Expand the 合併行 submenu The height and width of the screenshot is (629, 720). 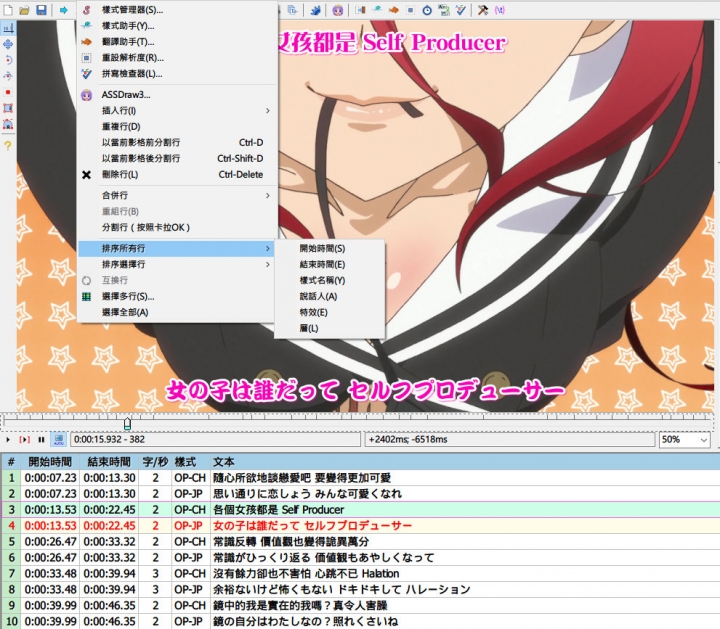pos(178,196)
